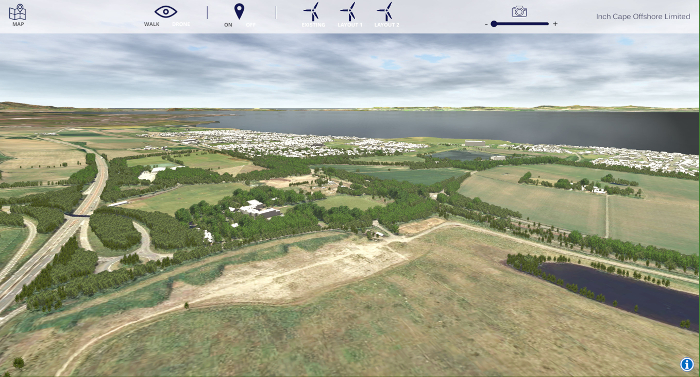The width and height of the screenshot is (700, 377).
Task: Turn markers OFF
Action: (250, 25)
